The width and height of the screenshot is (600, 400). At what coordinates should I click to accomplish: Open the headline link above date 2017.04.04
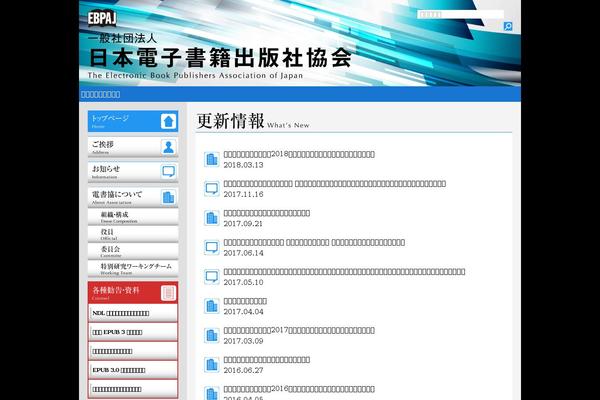245,301
